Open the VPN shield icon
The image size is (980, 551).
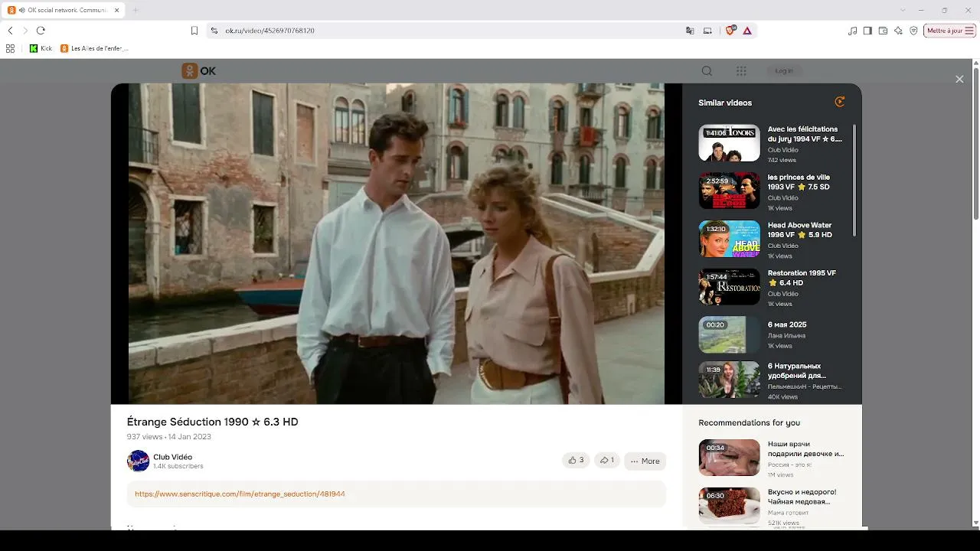click(x=913, y=31)
